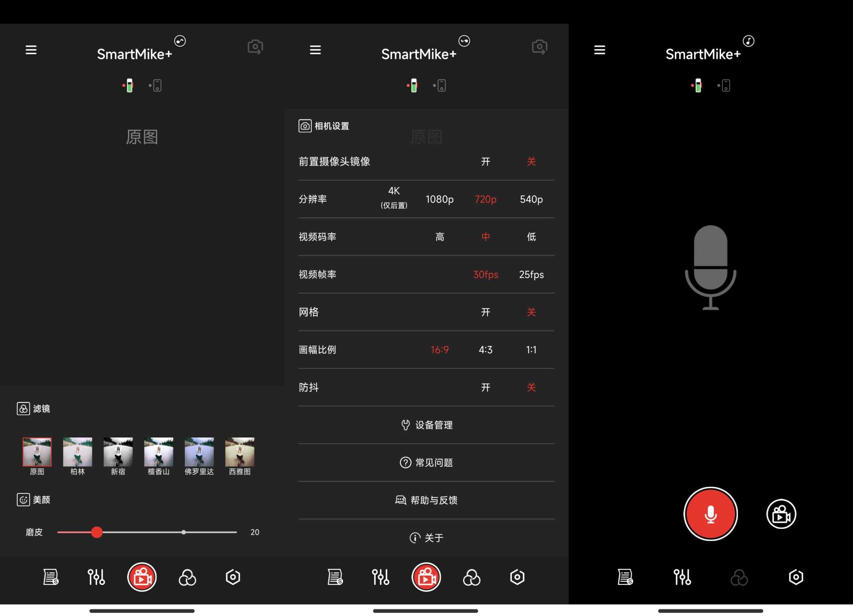853x616 pixels.
Task: Open audio mixer sliders in left toolbar
Action: (96, 577)
